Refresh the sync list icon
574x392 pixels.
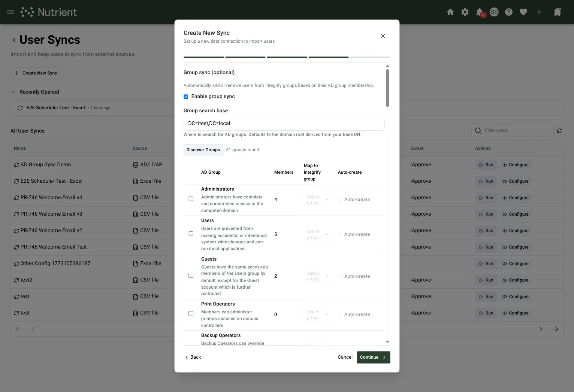pos(559,131)
